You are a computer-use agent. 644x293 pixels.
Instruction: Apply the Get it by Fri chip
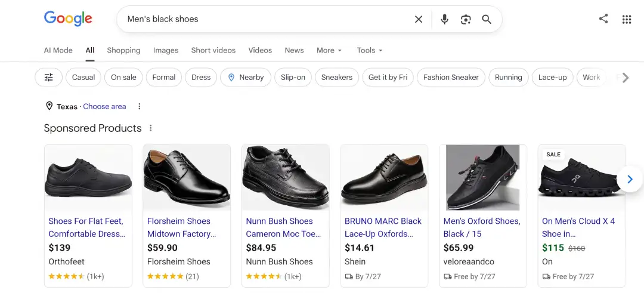point(388,77)
